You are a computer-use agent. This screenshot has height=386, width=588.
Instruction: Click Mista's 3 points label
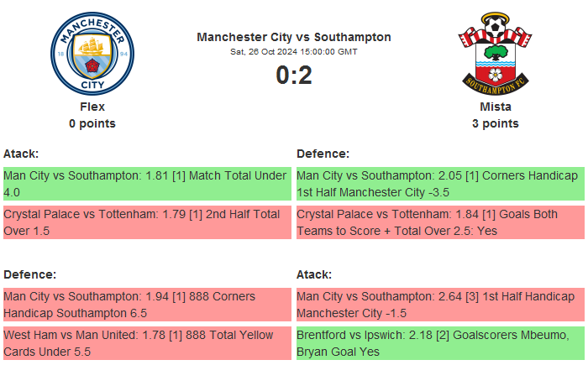click(495, 123)
